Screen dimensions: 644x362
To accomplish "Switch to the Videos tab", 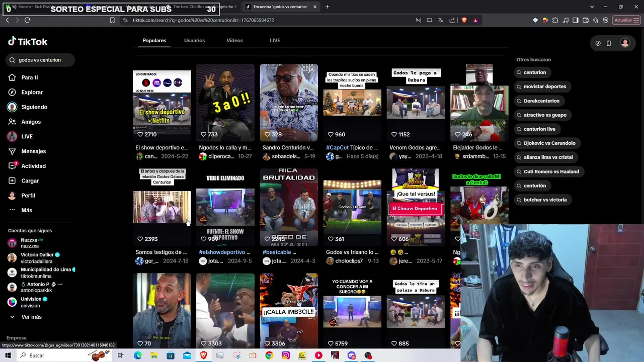I will 234,40.
